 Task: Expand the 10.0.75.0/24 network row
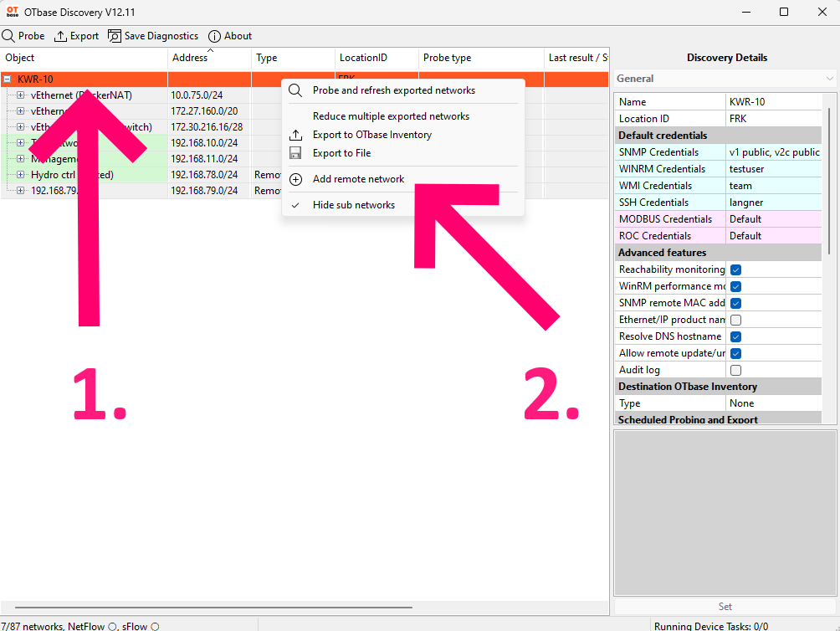[20, 95]
